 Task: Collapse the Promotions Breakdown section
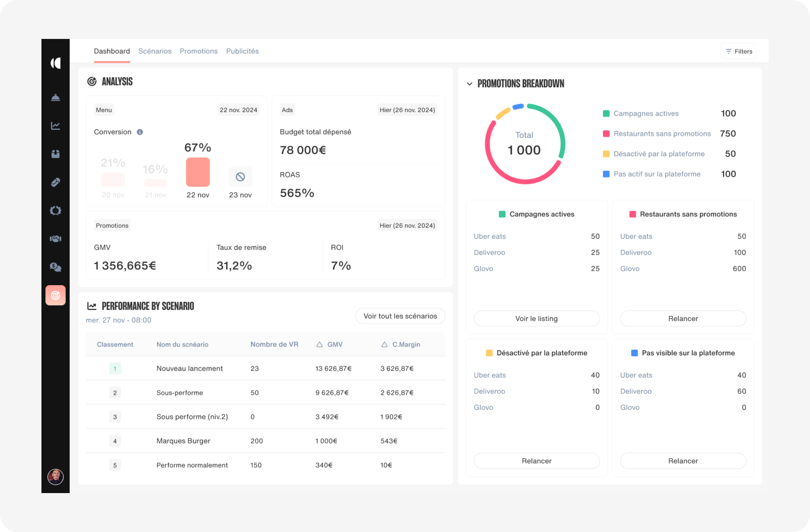470,84
